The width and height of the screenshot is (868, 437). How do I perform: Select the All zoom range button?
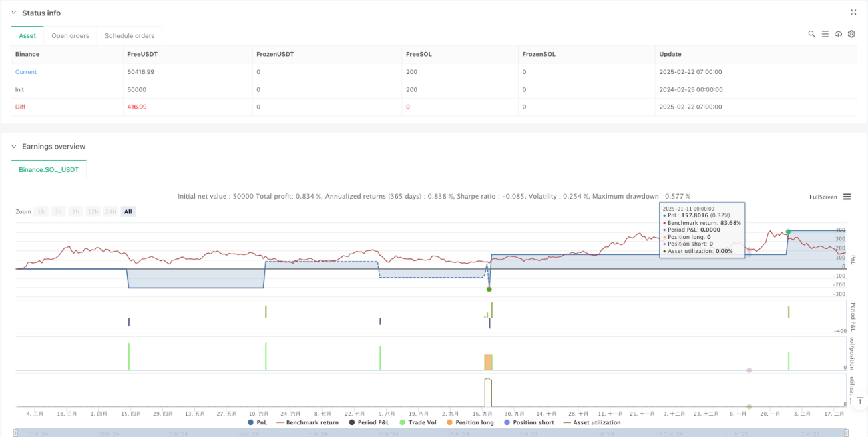point(128,211)
